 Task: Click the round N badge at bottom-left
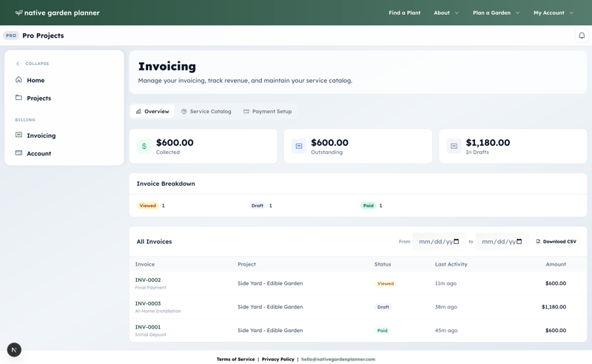tap(14, 350)
